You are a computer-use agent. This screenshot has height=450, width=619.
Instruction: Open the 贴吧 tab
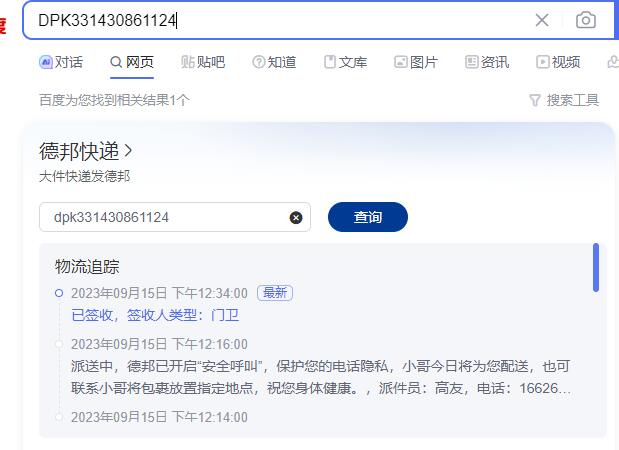(x=203, y=62)
